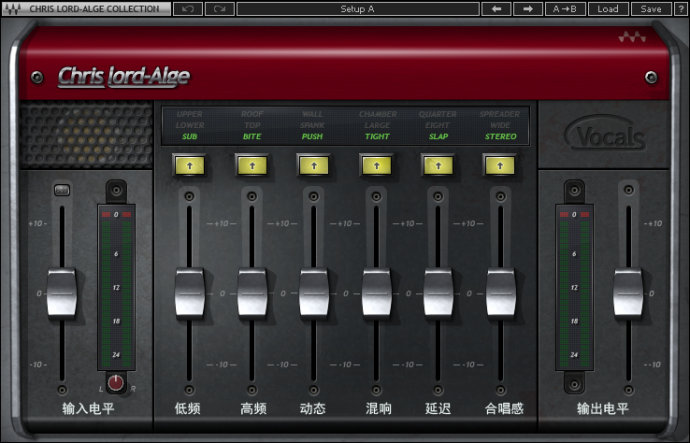The width and height of the screenshot is (690, 443).
Task: Click the Waves logo in the title bar
Action: point(12,9)
